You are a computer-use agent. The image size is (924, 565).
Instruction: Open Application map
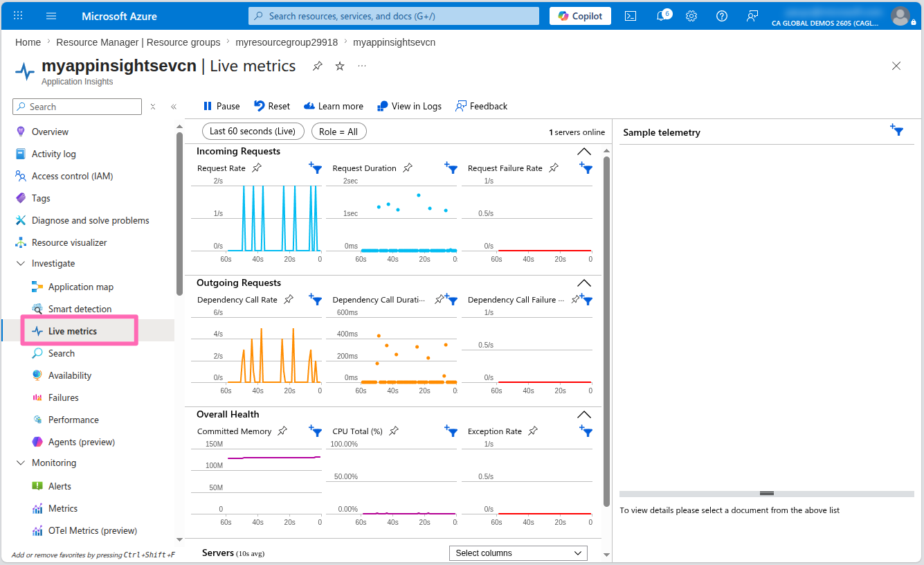coord(80,287)
